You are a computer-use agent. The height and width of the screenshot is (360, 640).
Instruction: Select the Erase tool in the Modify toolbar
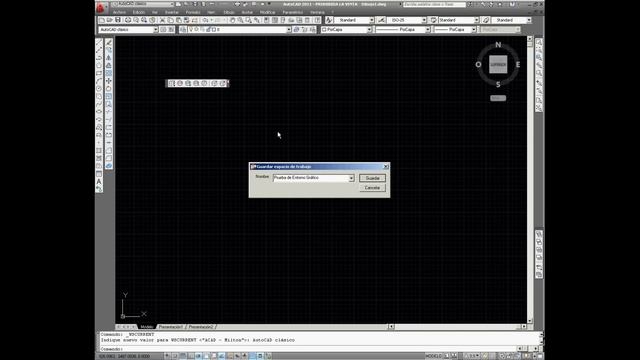(x=109, y=42)
